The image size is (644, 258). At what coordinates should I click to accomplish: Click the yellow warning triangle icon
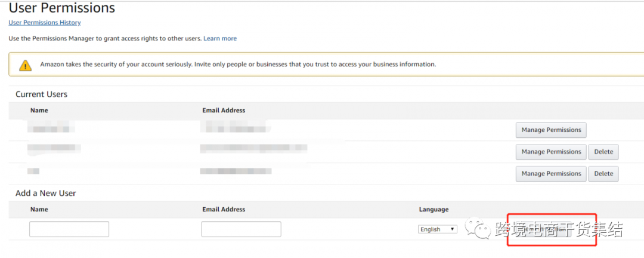coord(25,64)
